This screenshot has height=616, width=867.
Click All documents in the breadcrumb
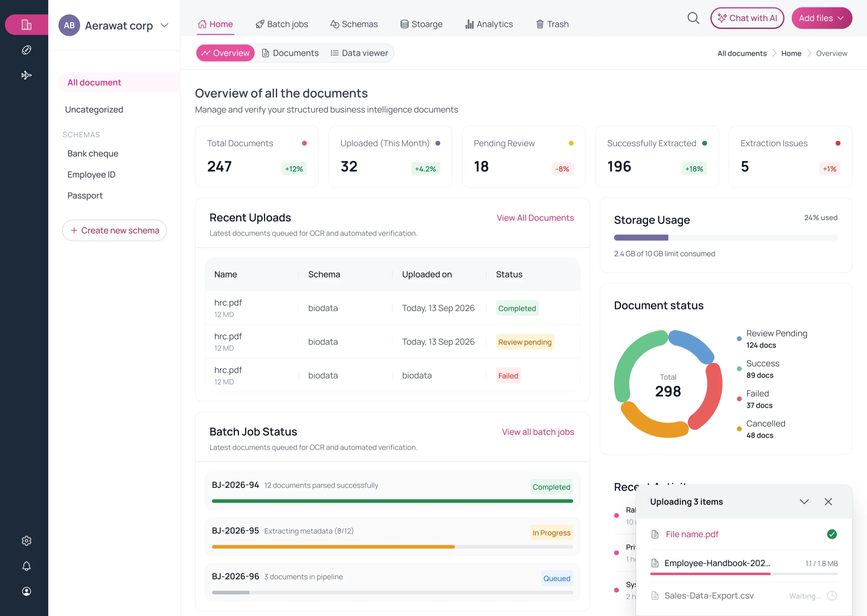coord(742,53)
